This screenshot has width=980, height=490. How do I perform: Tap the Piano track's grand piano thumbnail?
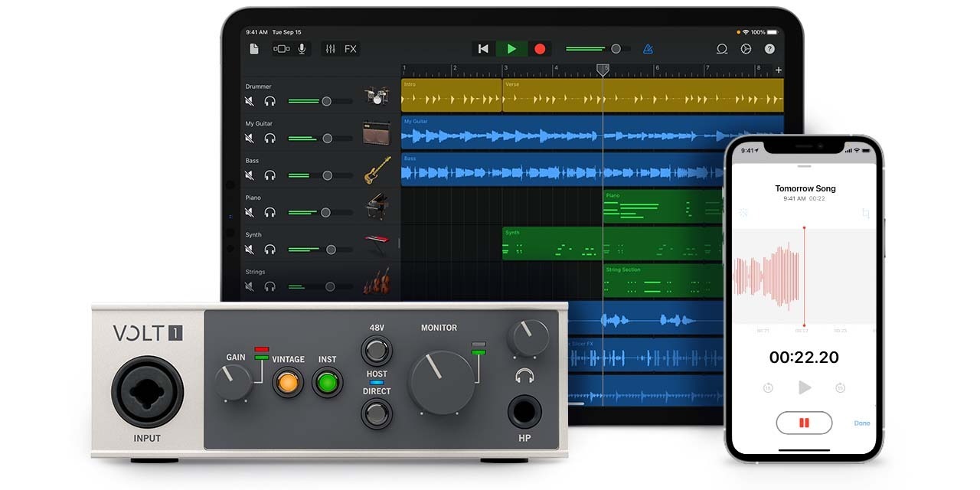coord(378,207)
